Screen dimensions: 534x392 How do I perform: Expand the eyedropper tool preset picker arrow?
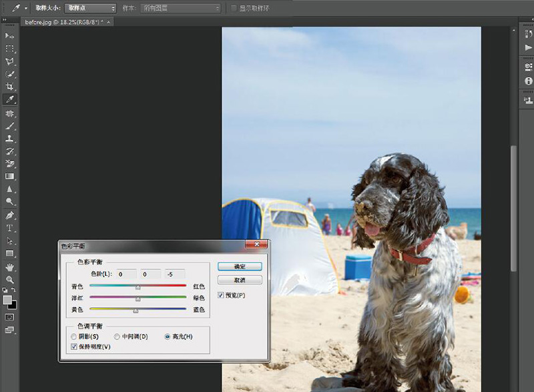[26, 8]
